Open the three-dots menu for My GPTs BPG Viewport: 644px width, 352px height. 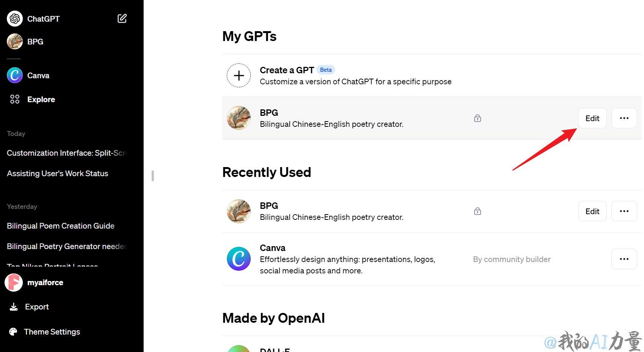(x=624, y=118)
